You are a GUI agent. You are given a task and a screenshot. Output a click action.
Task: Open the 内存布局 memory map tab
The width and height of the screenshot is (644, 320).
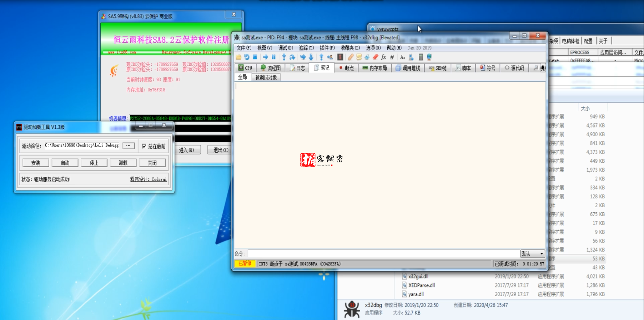tap(375, 68)
